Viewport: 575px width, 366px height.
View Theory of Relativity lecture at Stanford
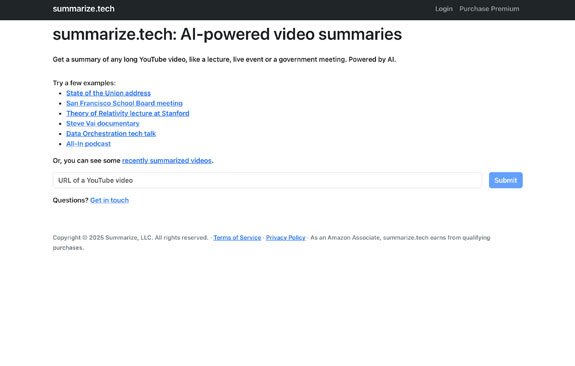click(128, 113)
